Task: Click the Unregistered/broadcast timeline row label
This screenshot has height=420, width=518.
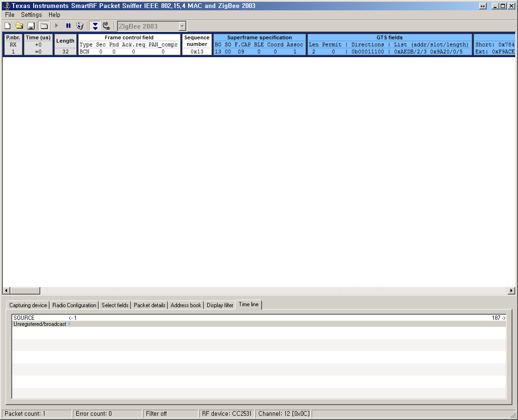Action: (40, 324)
